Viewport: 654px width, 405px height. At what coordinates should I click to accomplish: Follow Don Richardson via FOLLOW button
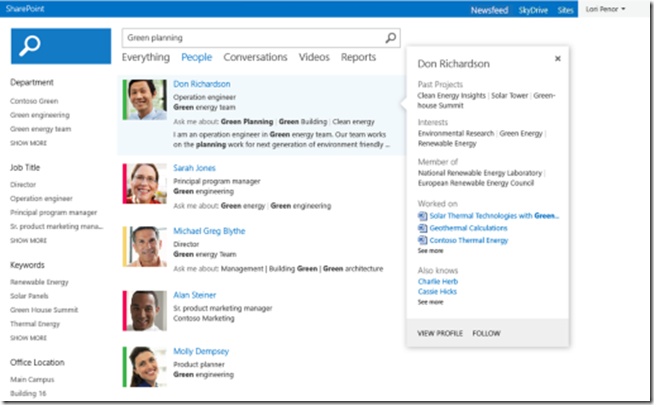click(486, 332)
